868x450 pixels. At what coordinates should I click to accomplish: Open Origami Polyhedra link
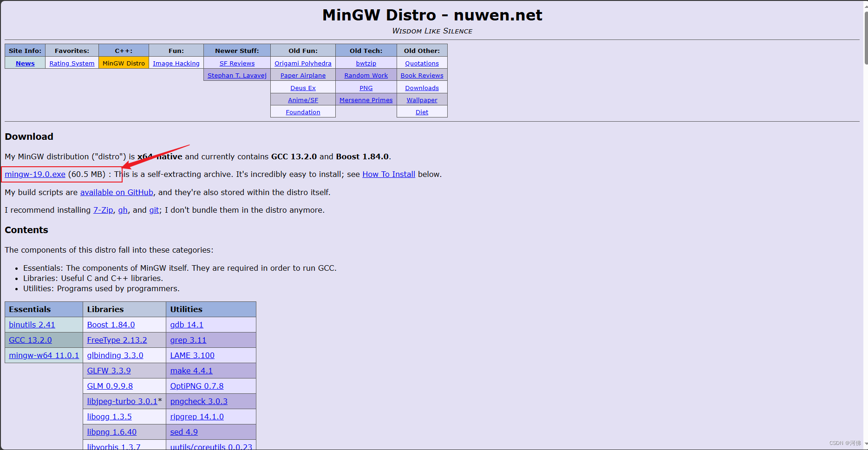(303, 63)
